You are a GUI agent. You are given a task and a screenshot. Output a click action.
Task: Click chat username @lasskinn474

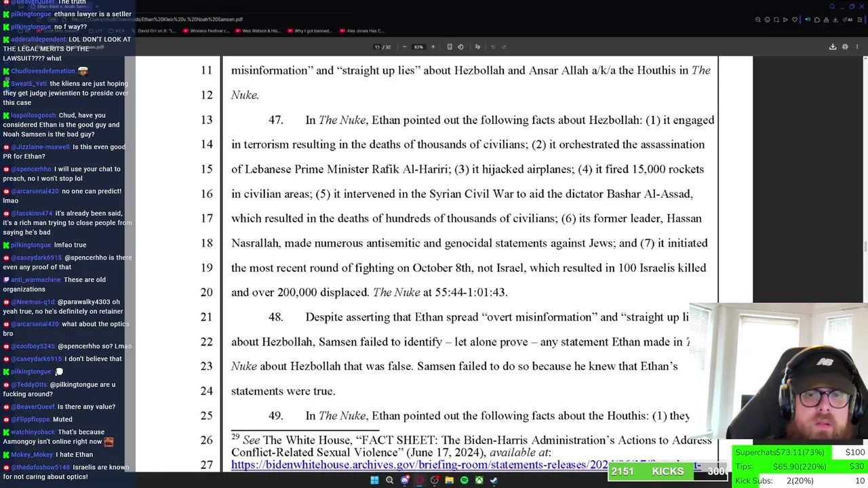click(x=32, y=213)
